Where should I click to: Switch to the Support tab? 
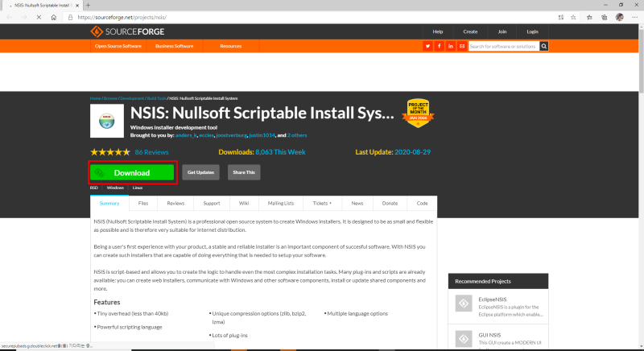click(x=212, y=203)
